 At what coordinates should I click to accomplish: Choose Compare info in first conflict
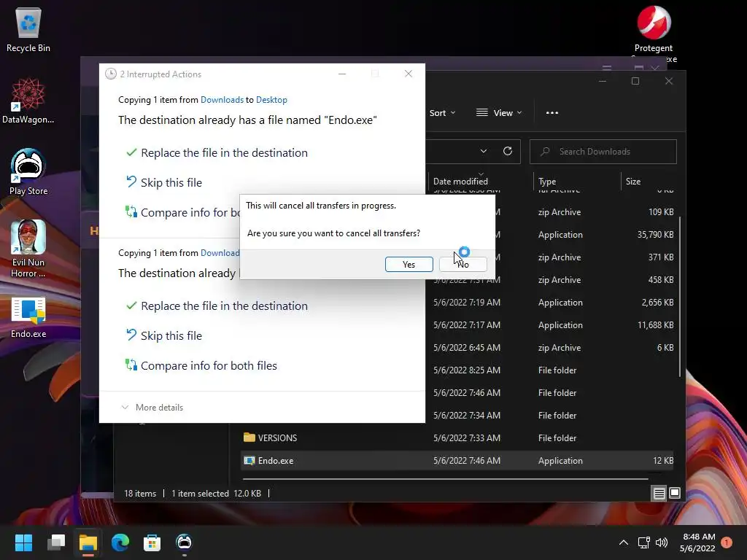click(x=182, y=212)
